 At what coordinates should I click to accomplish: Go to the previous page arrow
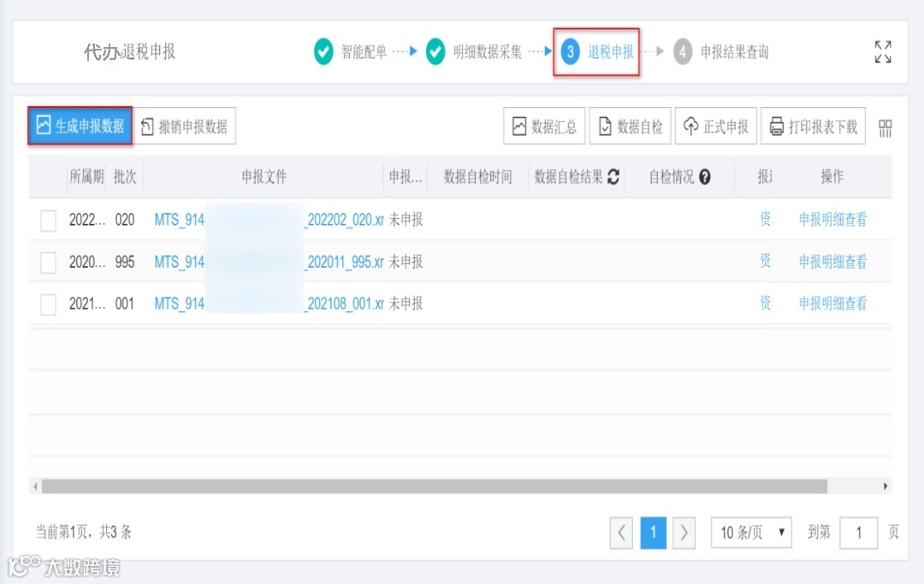pos(621,533)
